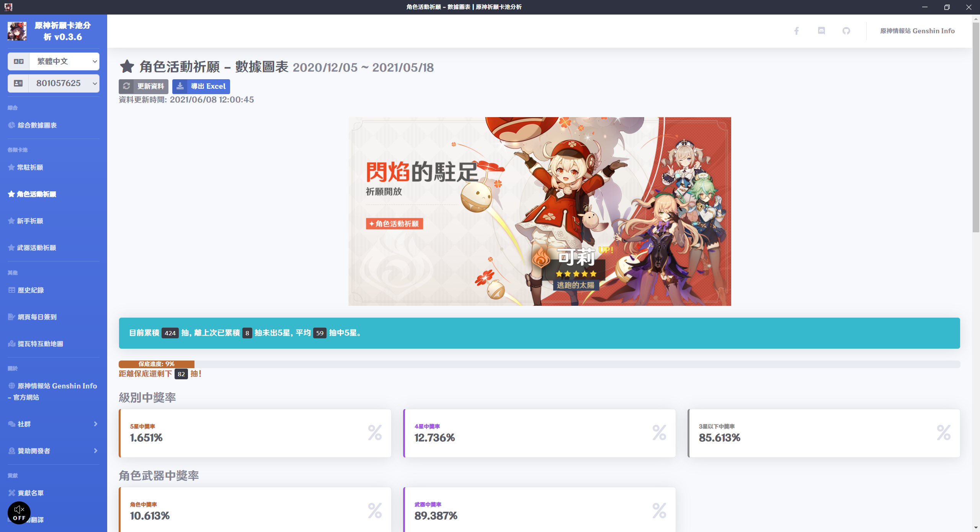
Task: Click the 可莉 banner image
Action: pos(539,211)
